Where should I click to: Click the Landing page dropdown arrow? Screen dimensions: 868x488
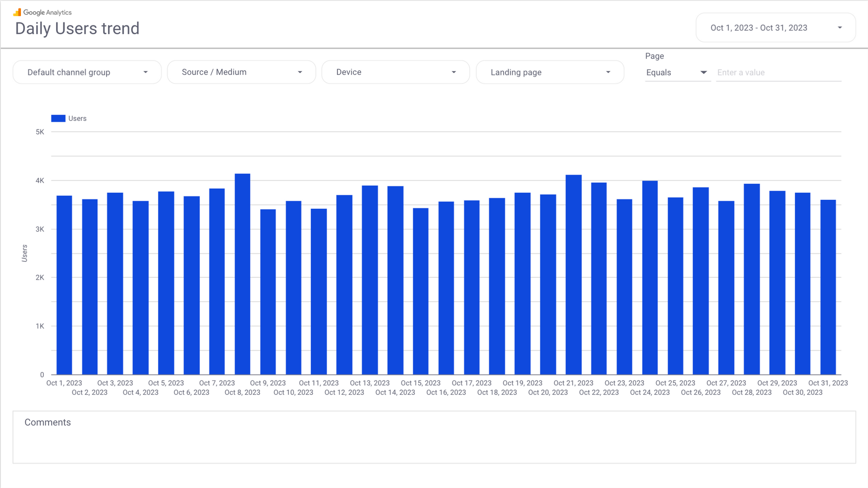[608, 72]
